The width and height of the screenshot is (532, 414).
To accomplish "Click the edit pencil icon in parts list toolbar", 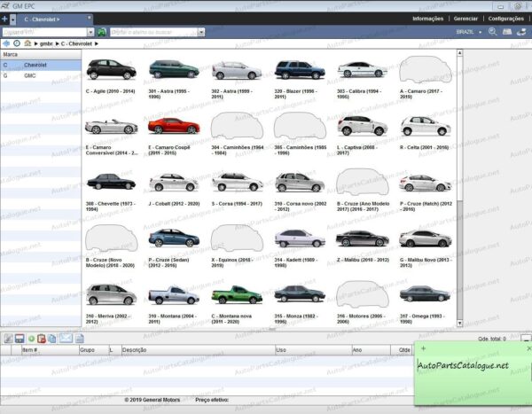I will pos(8,339).
